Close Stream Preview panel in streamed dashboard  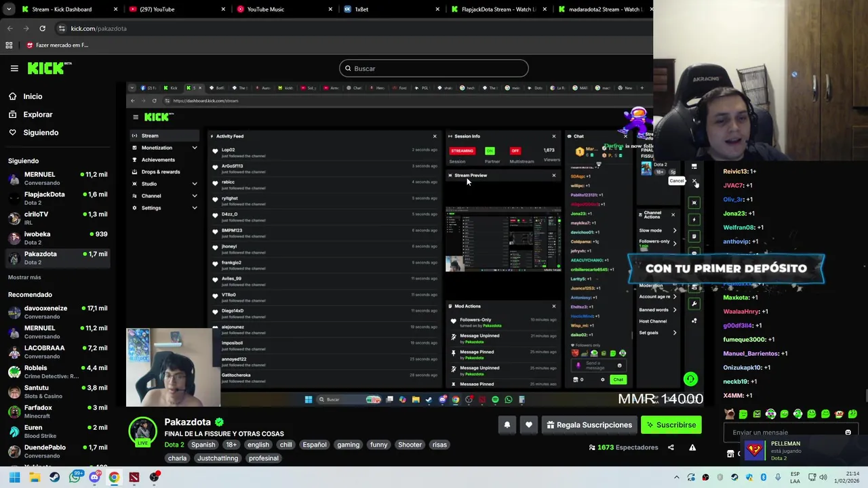click(x=553, y=176)
